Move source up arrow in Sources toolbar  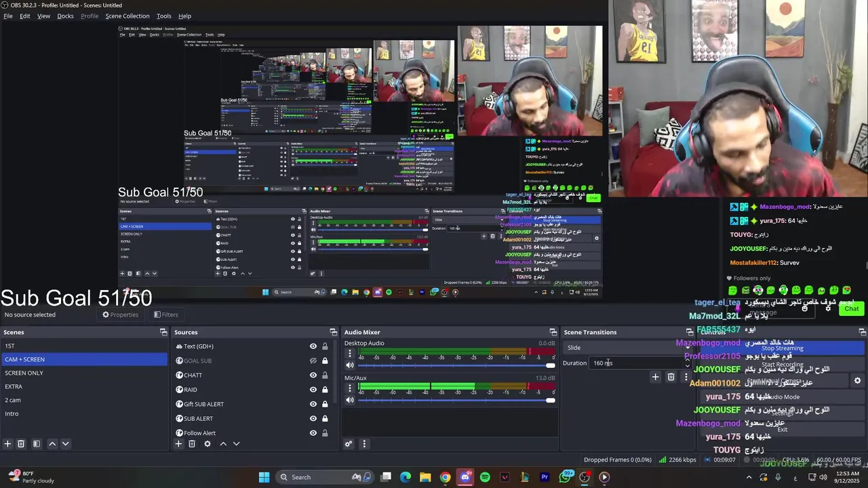[x=223, y=444]
